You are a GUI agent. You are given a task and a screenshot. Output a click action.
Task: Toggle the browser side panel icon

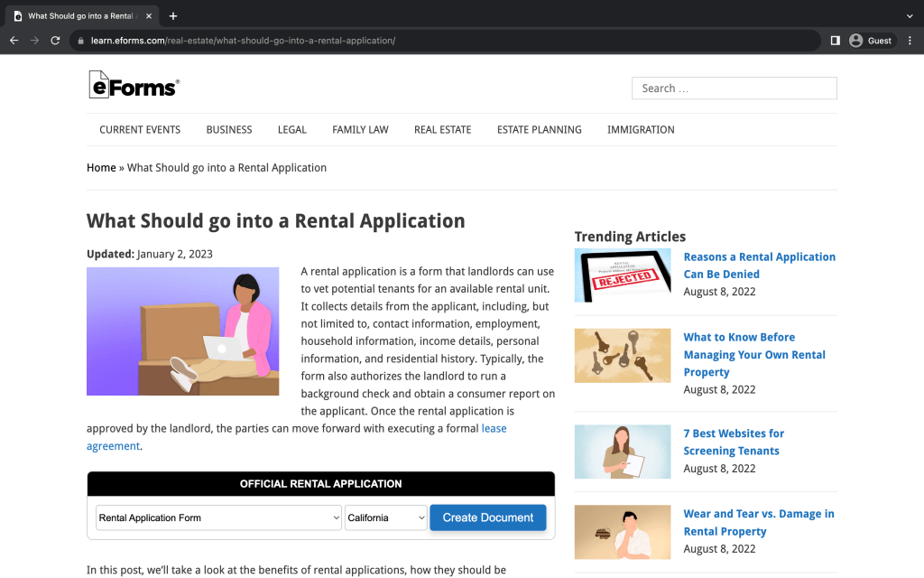pyautogui.click(x=835, y=41)
